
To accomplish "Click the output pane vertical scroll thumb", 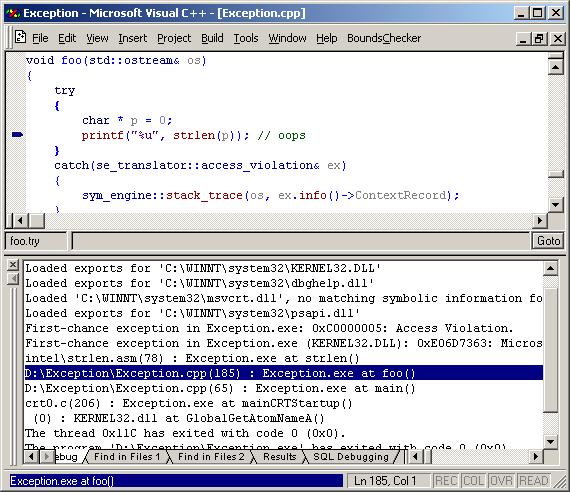I will 550,350.
